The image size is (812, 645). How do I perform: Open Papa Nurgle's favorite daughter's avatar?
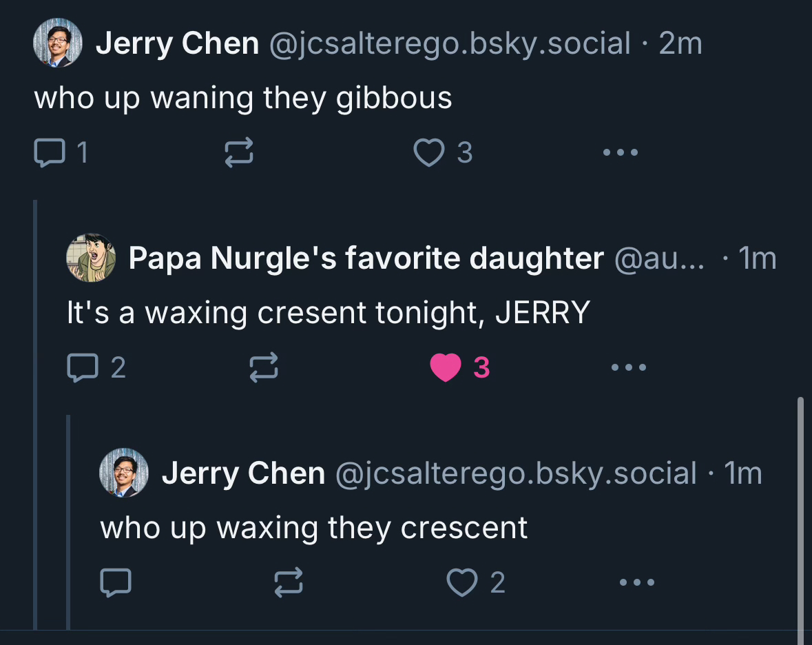(90, 258)
